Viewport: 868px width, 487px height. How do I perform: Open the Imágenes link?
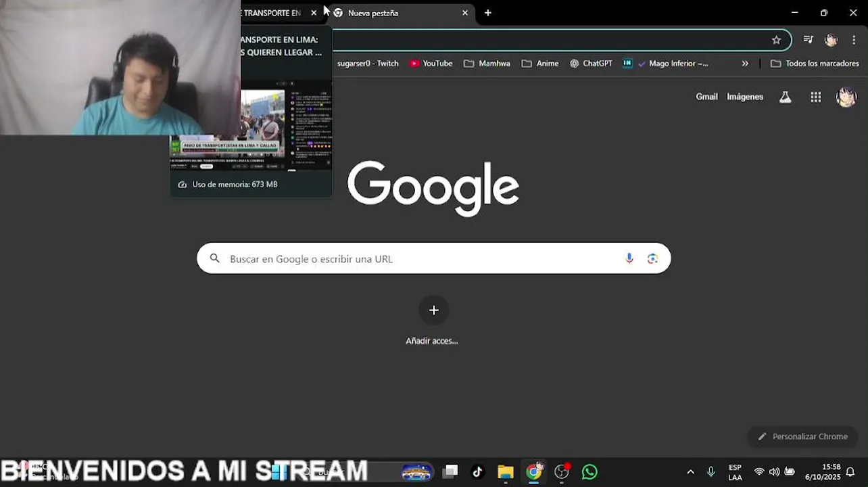click(745, 97)
